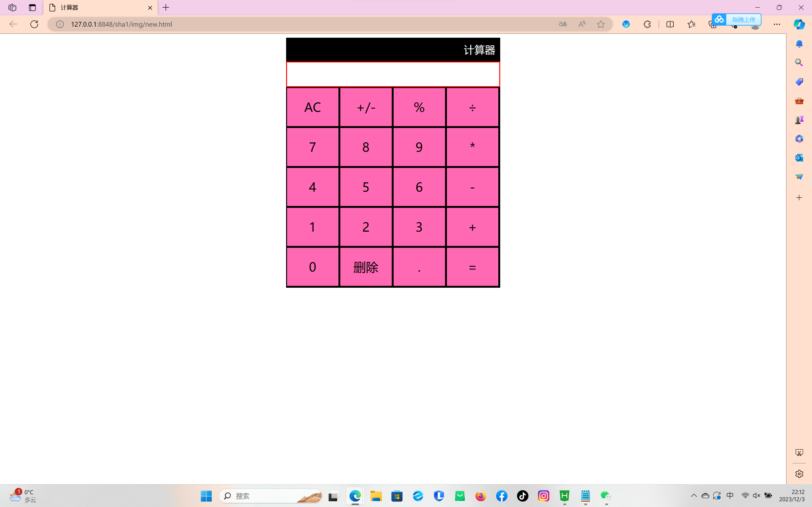812x507 pixels.
Task: Click the browser refresh icon
Action: click(34, 24)
